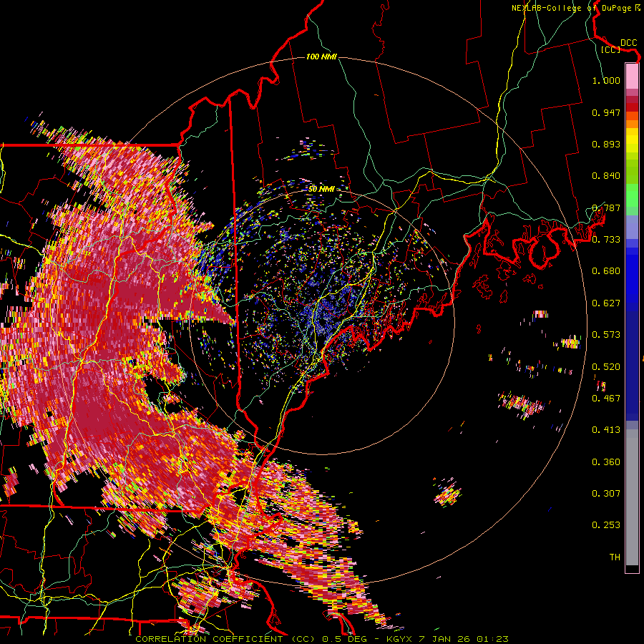The image size is (644, 644).
Task: Select the bright green segment of the color bar
Action: [x=632, y=195]
